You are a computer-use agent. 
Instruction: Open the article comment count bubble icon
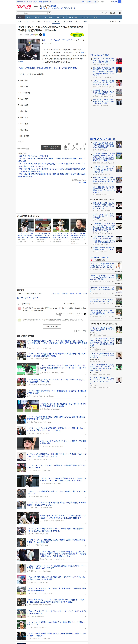pos(31,35)
